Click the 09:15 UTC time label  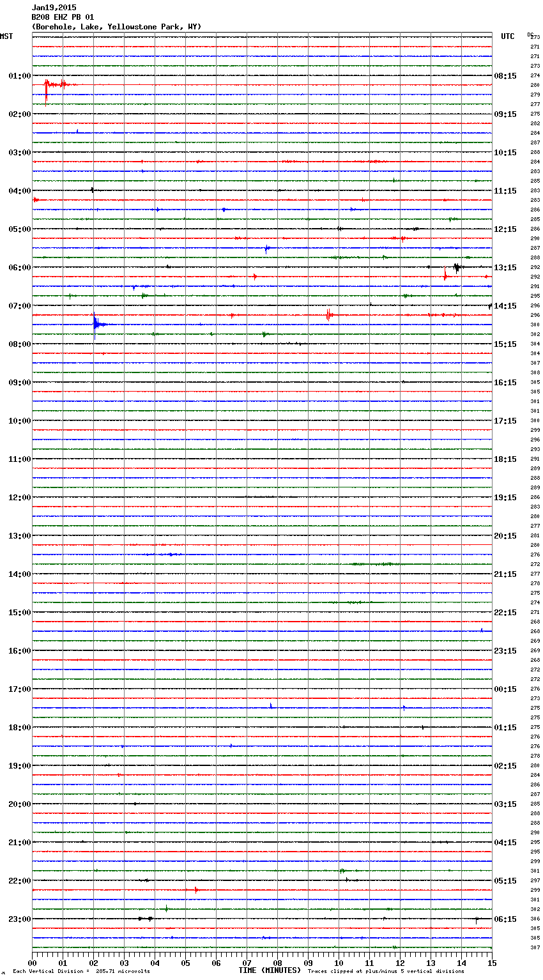[505, 114]
